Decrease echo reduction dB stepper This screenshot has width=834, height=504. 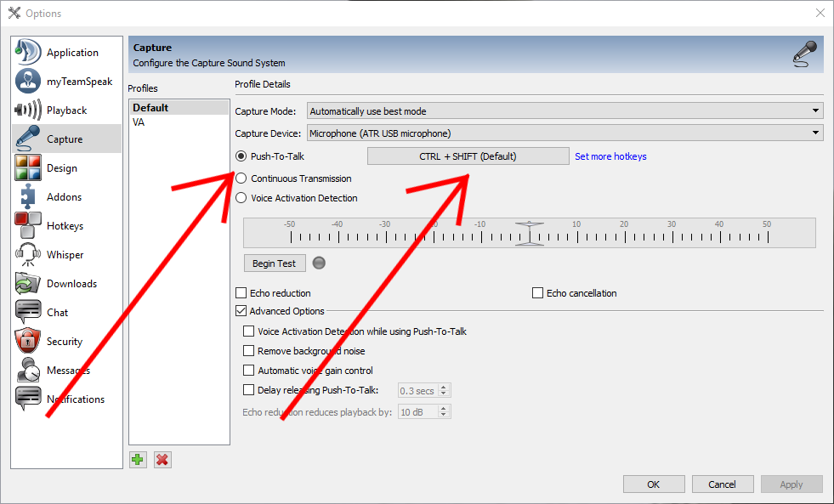coord(444,416)
